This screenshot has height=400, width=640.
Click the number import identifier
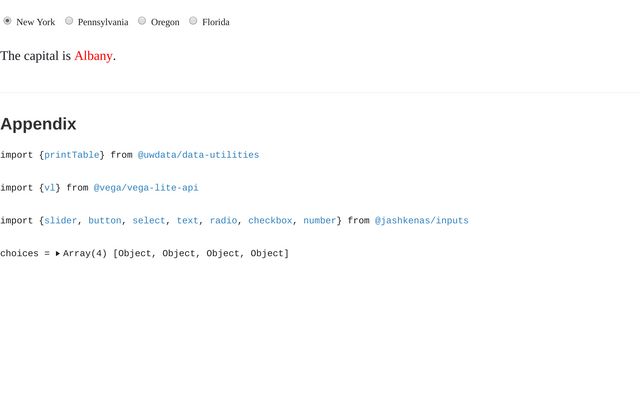320,221
